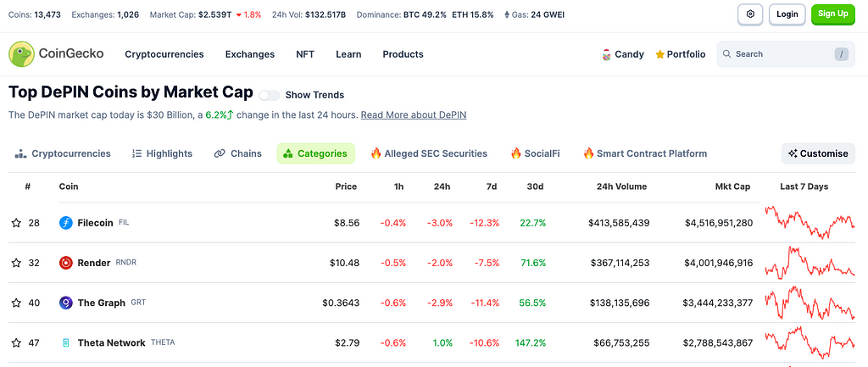Click the Market Cap $2.539T stat

(205, 14)
